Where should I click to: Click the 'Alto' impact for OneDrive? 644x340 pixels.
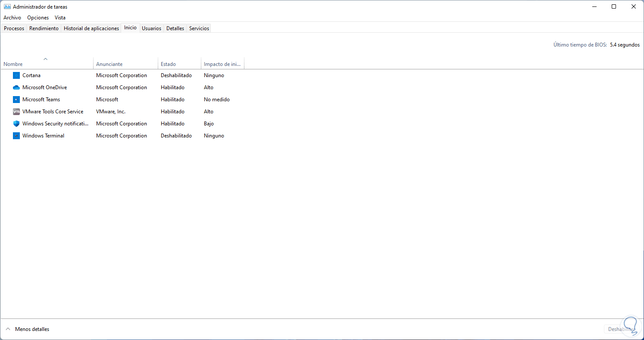(x=209, y=87)
